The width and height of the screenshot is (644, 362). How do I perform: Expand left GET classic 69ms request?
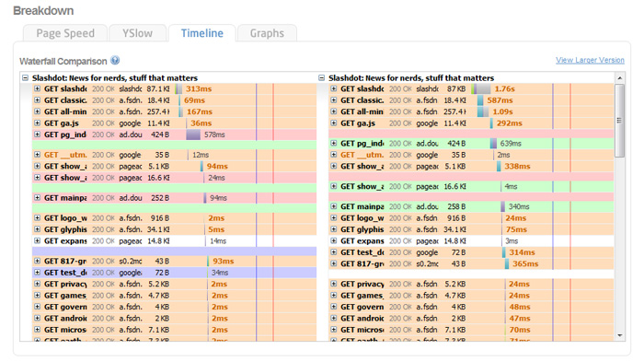(38, 100)
